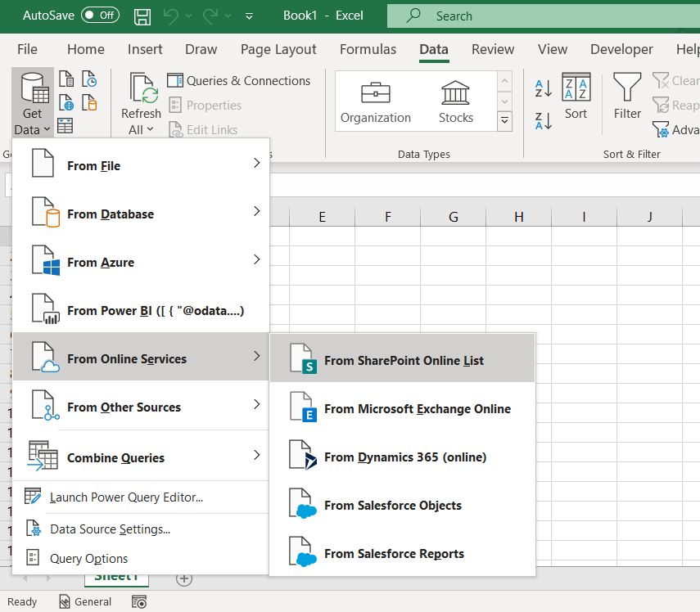Click Sort A to Z icon
Screen dimensions: 700x612
coord(543,88)
